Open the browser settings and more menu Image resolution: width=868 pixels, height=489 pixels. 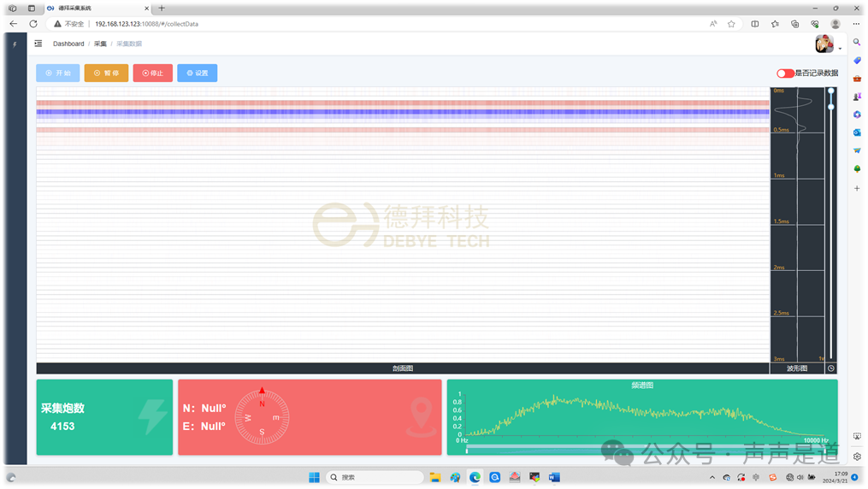click(856, 24)
